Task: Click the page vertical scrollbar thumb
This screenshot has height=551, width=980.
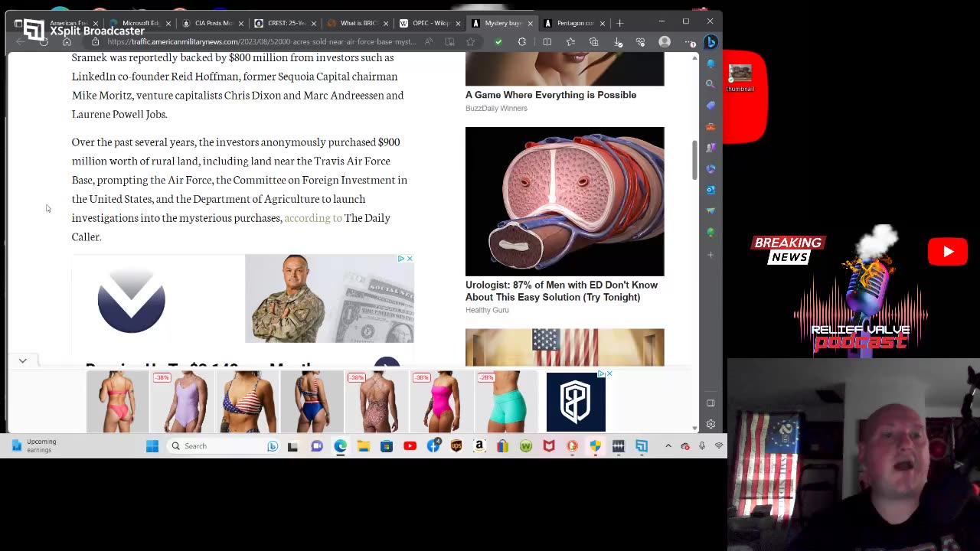Action: tap(694, 160)
